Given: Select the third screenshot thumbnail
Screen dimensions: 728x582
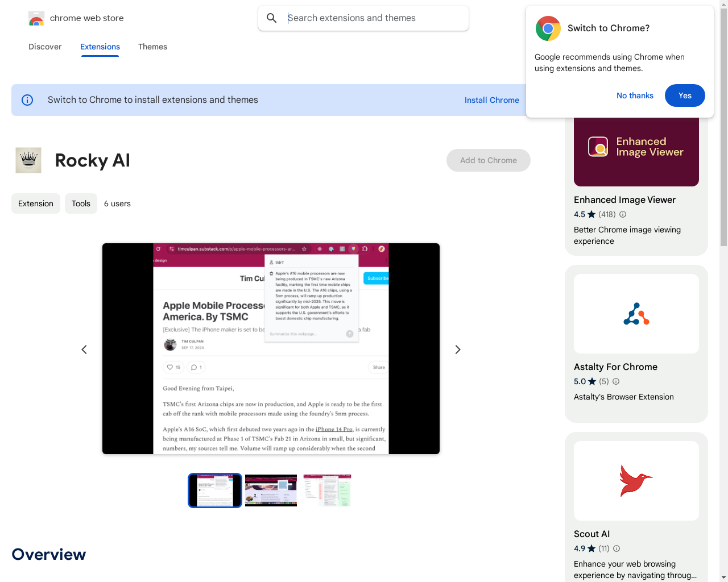Looking at the screenshot, I should pos(327,490).
